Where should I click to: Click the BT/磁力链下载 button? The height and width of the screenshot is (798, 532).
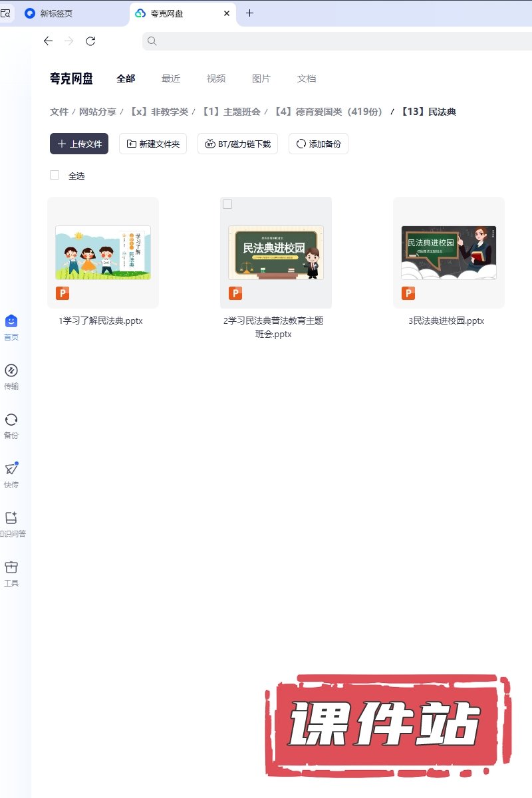237,144
